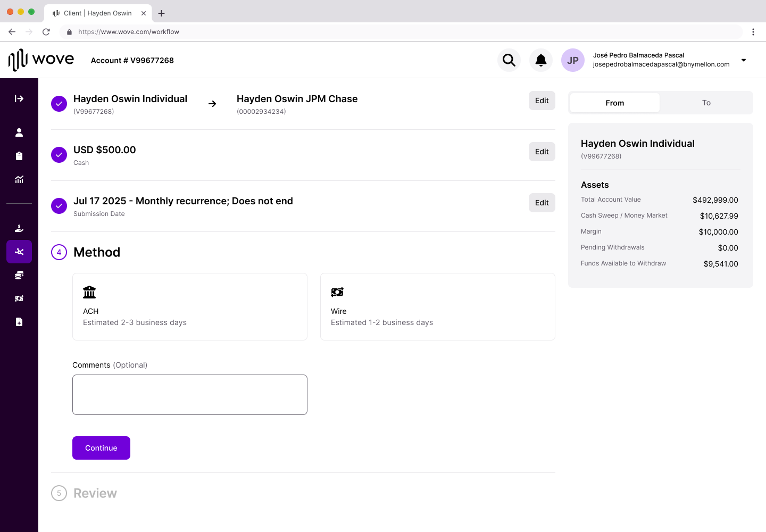Open the add document sidebar icon

(19, 322)
